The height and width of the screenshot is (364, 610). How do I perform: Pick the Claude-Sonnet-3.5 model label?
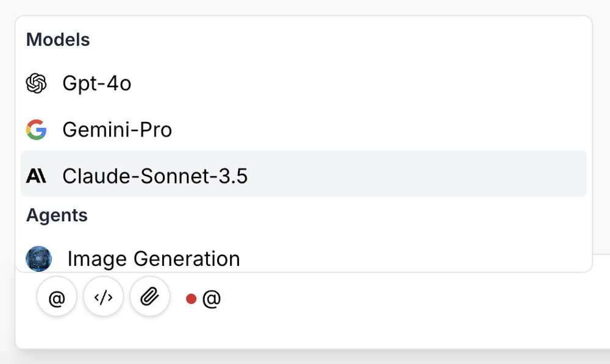tap(155, 176)
